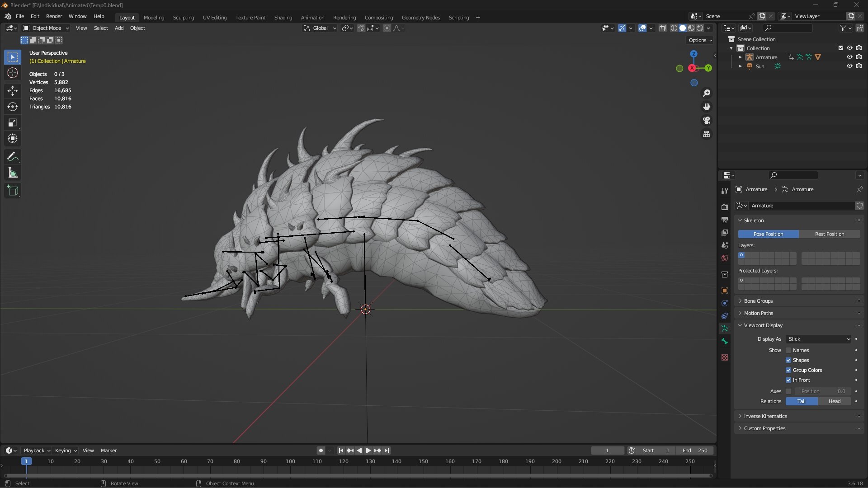Open the Object Data armature properties tab
The image size is (868, 488).
coord(725,328)
